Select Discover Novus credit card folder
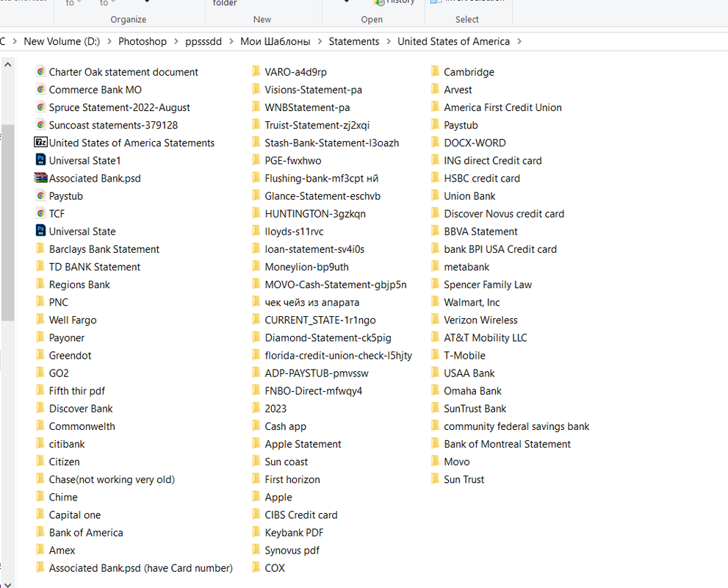Screen dimensions: 728x588 tap(504, 214)
